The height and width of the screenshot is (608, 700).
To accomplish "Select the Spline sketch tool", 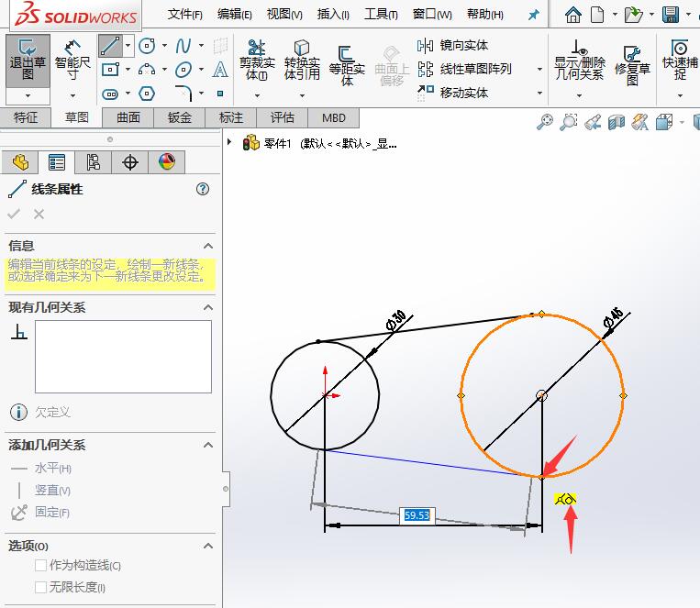I will (x=183, y=46).
